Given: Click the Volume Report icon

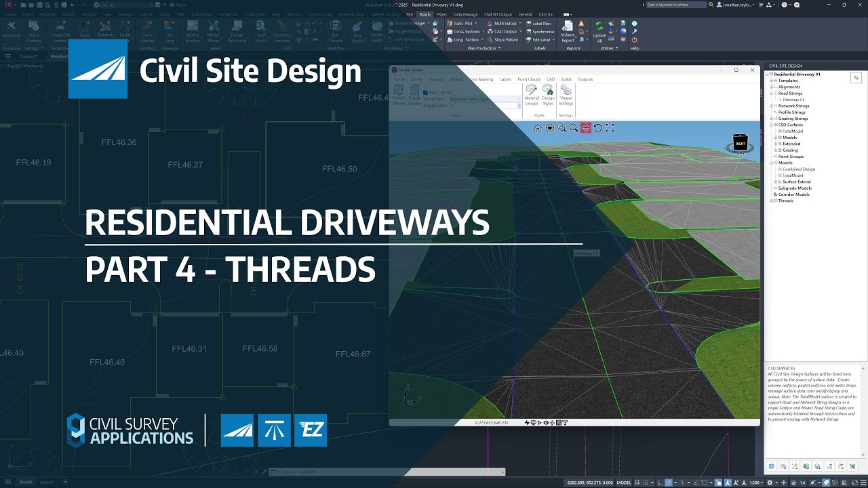Looking at the screenshot, I should [568, 32].
